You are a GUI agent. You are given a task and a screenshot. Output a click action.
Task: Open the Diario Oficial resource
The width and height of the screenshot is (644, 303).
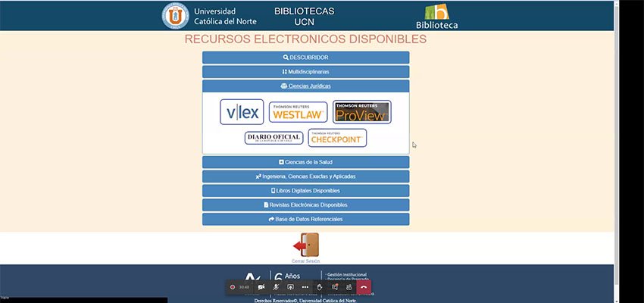[274, 138]
